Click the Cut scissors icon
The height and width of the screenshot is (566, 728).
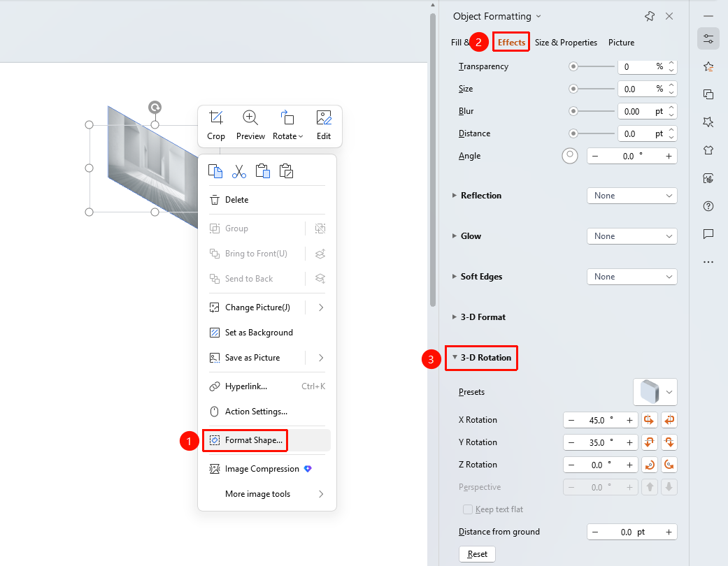coord(239,171)
